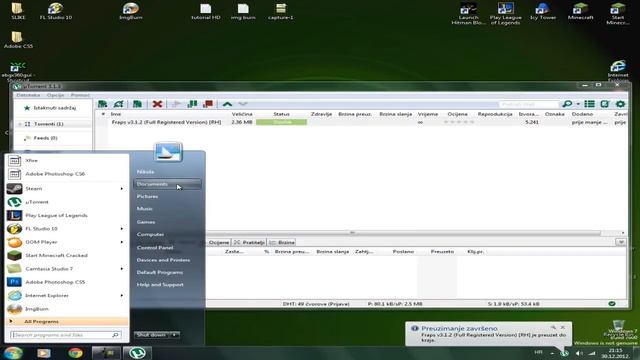The height and width of the screenshot is (360, 640).
Task: Click the Start torrent flag icon
Action: click(x=176, y=104)
